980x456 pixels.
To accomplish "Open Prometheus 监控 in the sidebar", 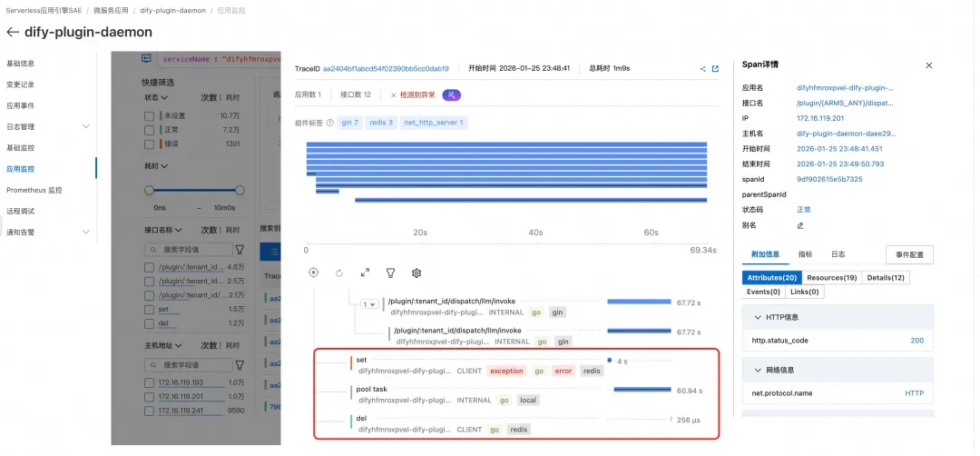I will pos(34,190).
